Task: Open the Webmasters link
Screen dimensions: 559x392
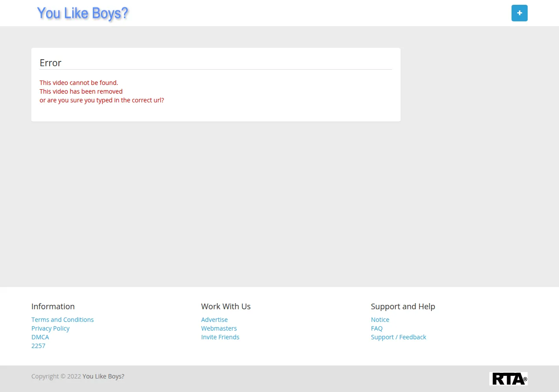Action: 219,328
